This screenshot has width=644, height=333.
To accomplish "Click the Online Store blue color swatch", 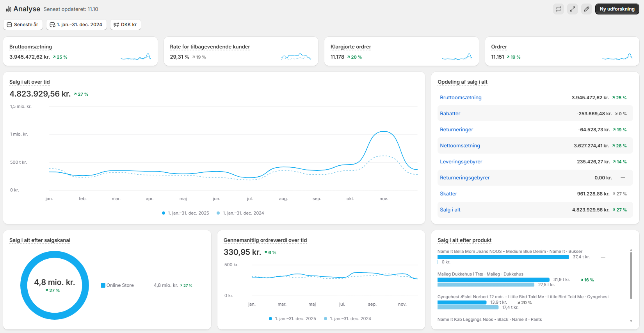I will [x=103, y=285].
